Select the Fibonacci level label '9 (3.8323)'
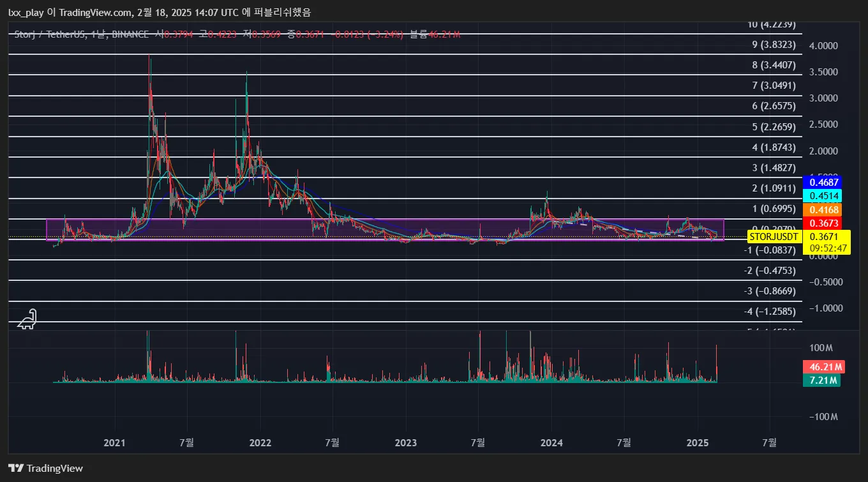868x482 pixels. coord(774,45)
